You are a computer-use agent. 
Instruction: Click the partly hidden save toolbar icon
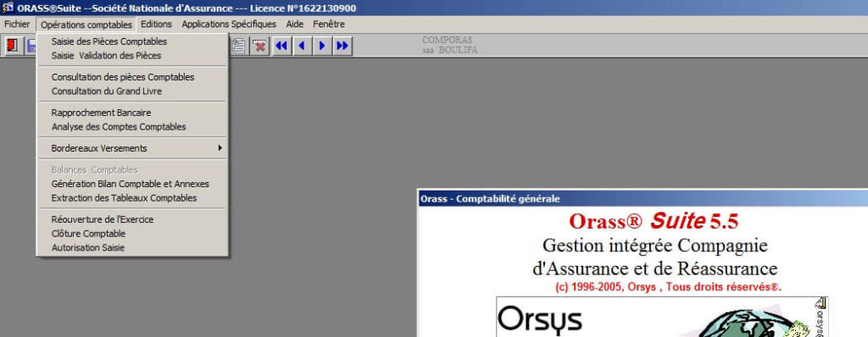31,46
